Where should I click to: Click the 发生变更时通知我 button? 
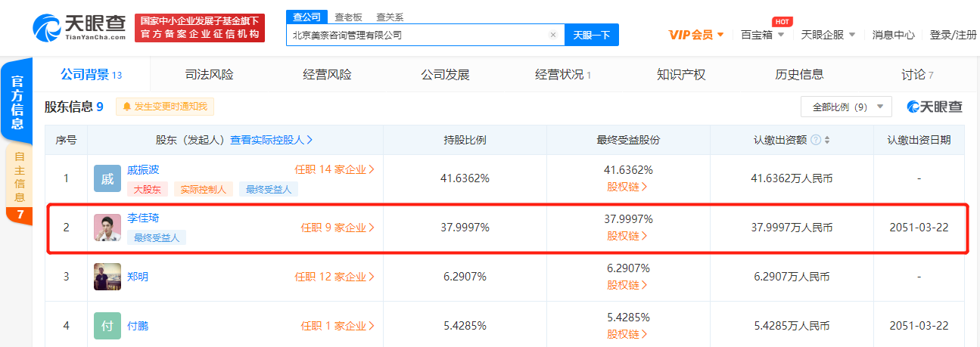pyautogui.click(x=165, y=107)
